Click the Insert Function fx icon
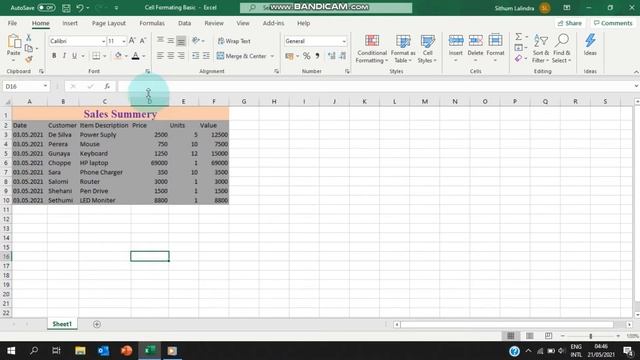Viewport: 640px width, 360px height. (107, 87)
